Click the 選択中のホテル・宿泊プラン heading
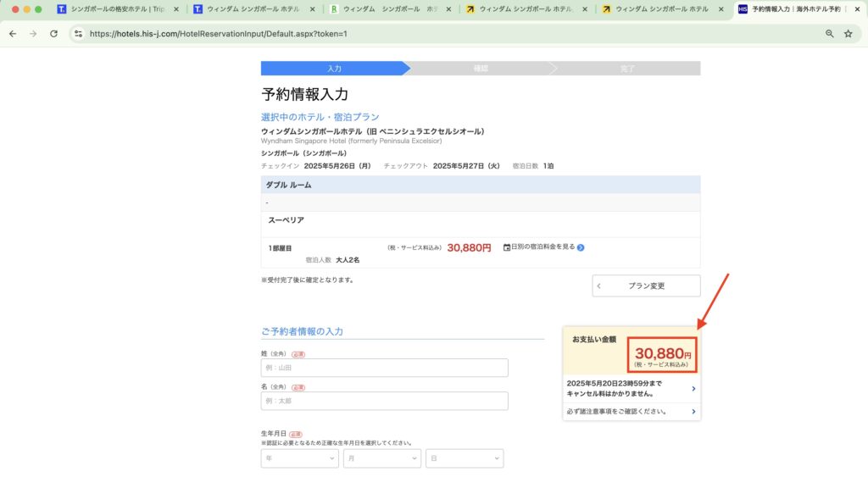 click(x=320, y=117)
